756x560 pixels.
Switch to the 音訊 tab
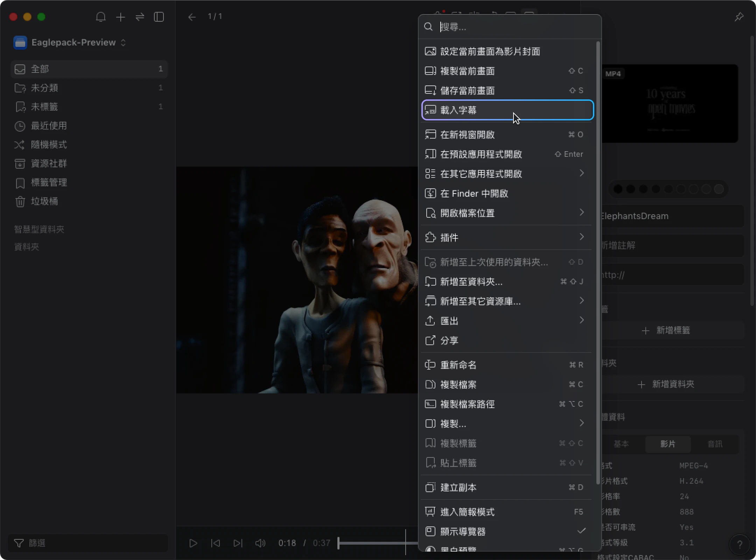tap(715, 444)
